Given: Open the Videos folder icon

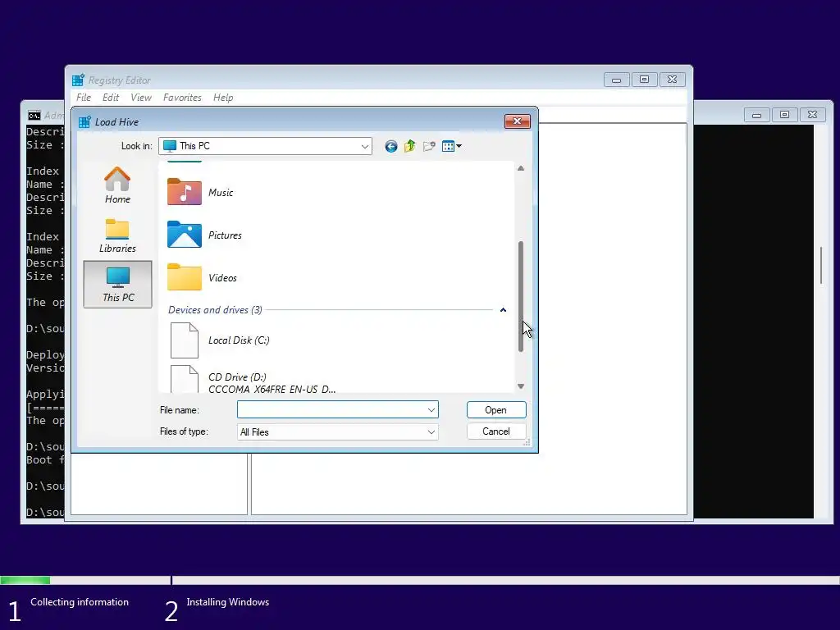Looking at the screenshot, I should click(x=185, y=277).
